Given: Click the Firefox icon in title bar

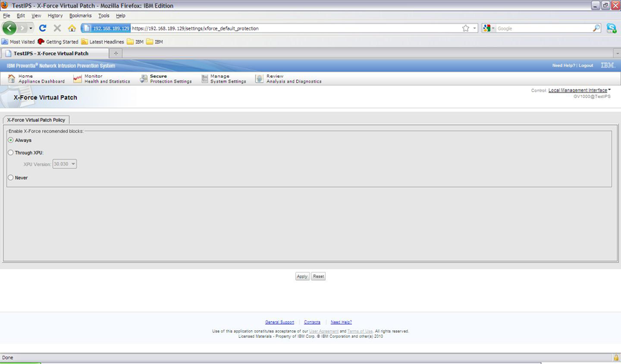Looking at the screenshot, I should (x=4, y=5).
